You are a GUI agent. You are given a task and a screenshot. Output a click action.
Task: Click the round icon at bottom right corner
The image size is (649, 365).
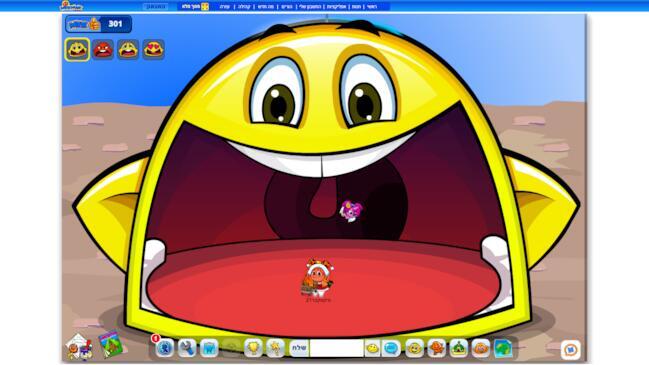(571, 350)
